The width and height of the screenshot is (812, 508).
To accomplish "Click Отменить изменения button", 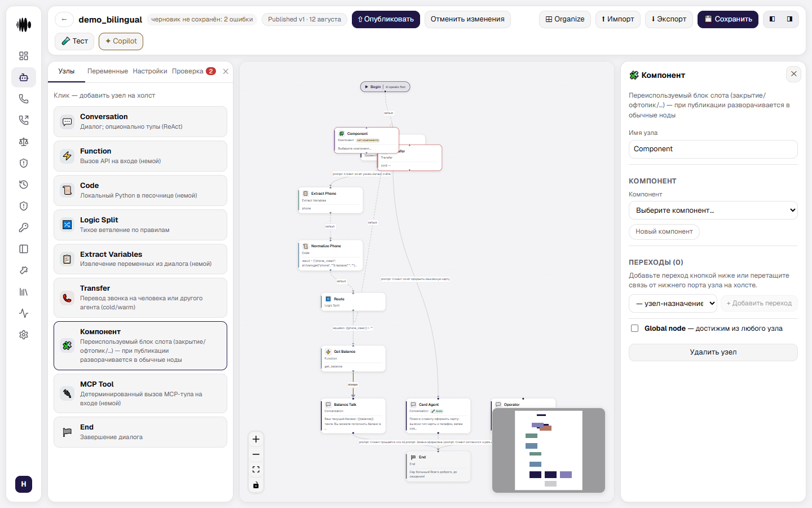I will coord(467,19).
